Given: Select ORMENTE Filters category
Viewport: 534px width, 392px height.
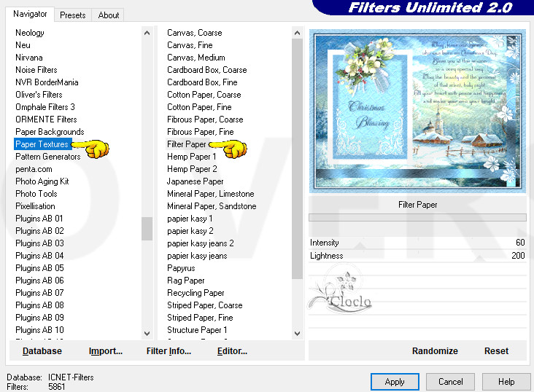Looking at the screenshot, I should click(46, 119).
